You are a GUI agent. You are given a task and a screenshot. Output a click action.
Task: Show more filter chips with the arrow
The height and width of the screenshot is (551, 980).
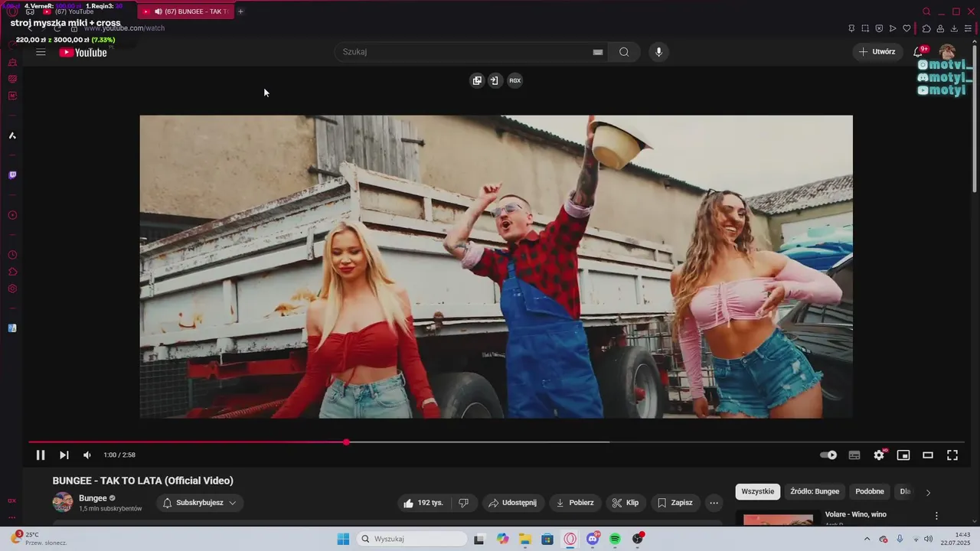point(928,492)
